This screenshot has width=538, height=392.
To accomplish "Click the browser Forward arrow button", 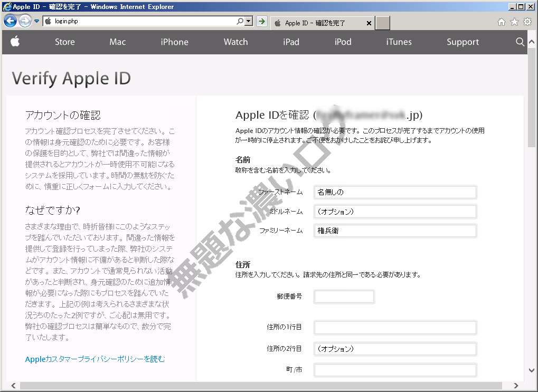I will click(x=25, y=21).
